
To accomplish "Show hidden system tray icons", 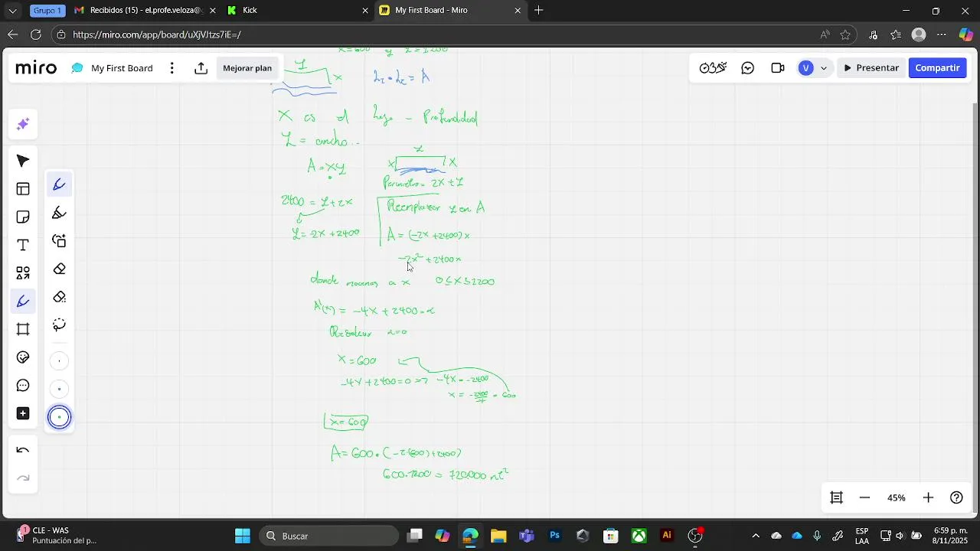I will click(x=756, y=536).
